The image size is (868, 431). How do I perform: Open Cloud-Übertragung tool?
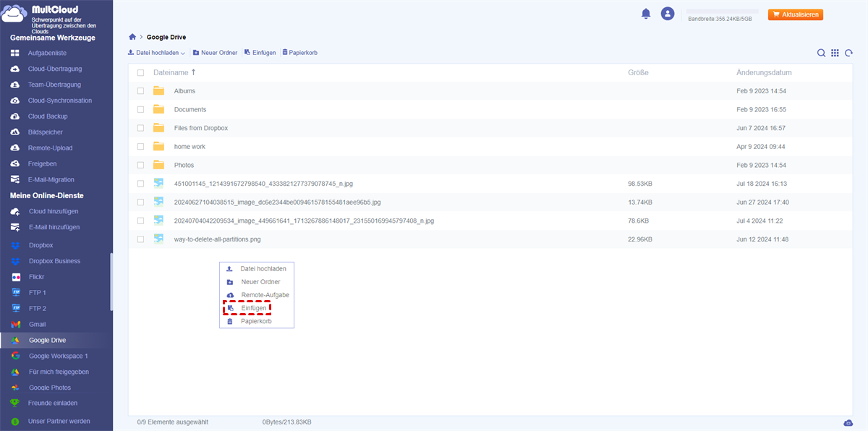click(56, 69)
